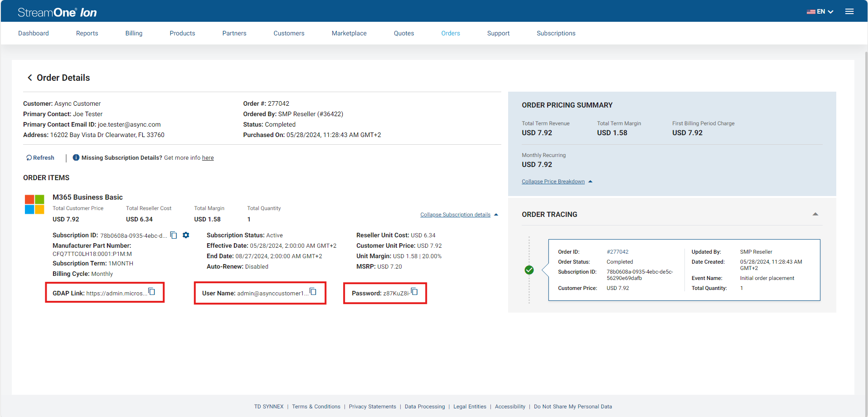
Task: Click the M365 Business Basic product title
Action: (x=87, y=197)
